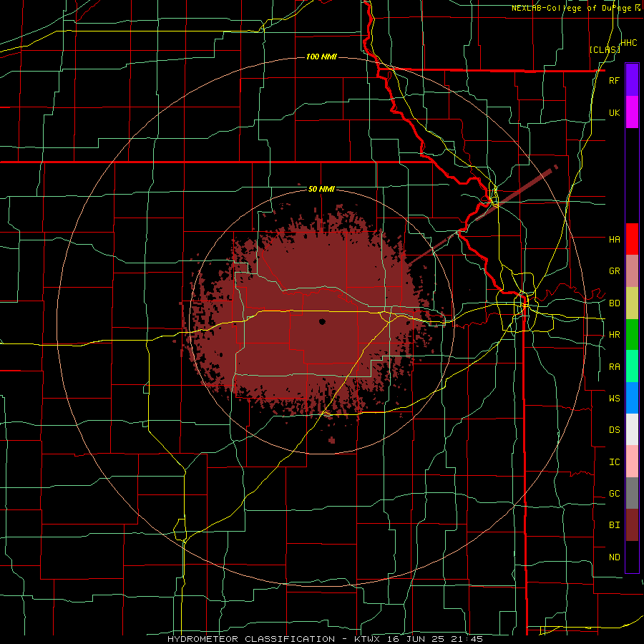Click the GC gray legend swatch
The height and width of the screenshot is (644, 644).
[x=632, y=493]
